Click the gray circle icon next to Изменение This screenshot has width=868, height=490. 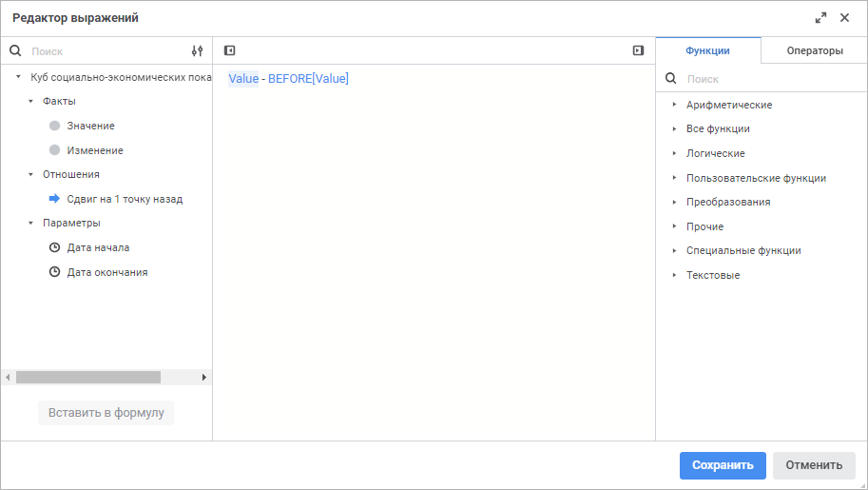[54, 150]
